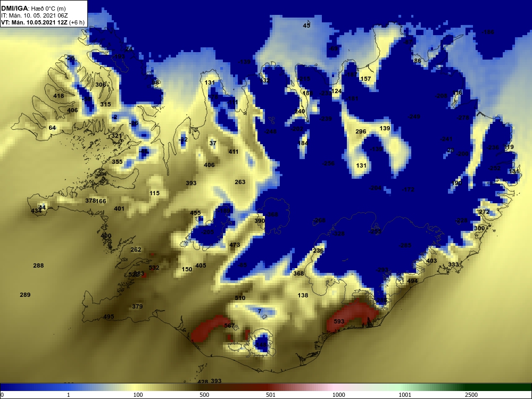
Task: Click the 2500 label on the colour scale
Action: pyautogui.click(x=471, y=395)
